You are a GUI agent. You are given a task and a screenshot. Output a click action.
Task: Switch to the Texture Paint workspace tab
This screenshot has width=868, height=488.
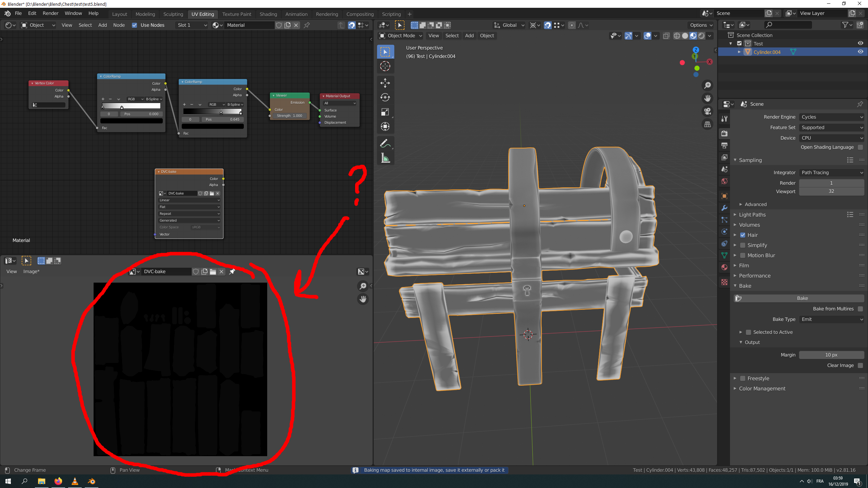[237, 14]
